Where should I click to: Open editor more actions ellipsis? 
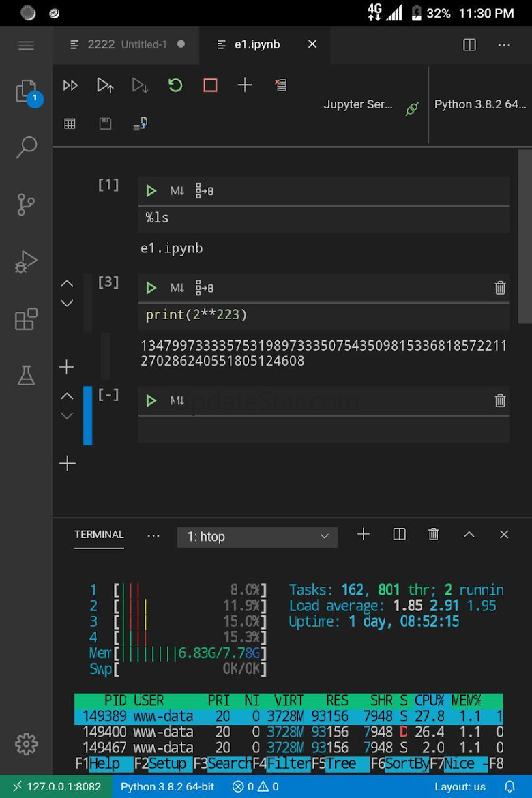[x=504, y=45]
